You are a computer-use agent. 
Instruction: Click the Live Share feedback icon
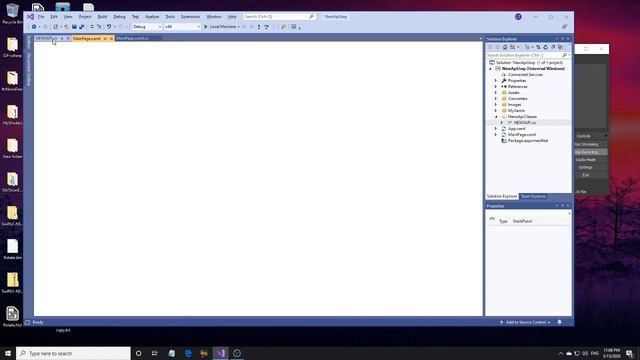pyautogui.click(x=564, y=27)
